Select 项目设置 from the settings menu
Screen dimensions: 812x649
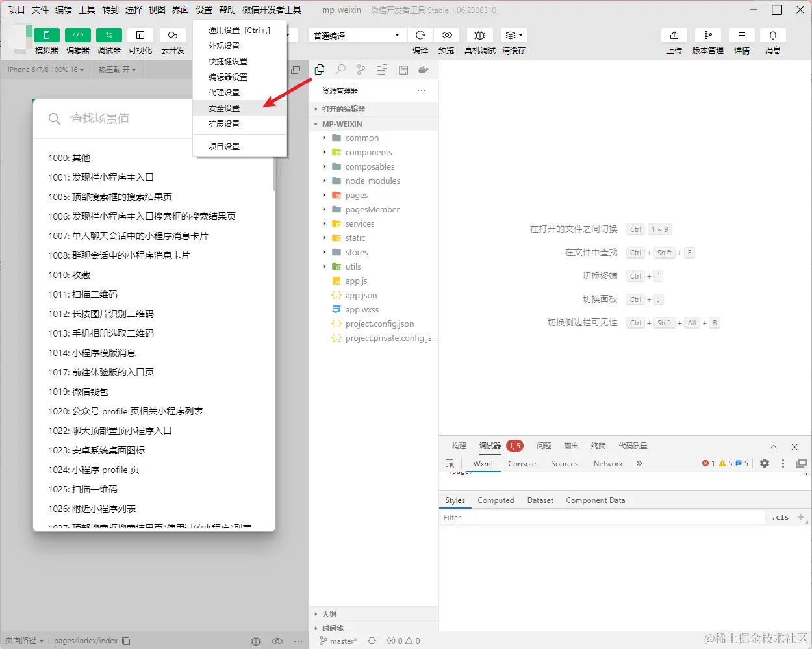pos(240,147)
